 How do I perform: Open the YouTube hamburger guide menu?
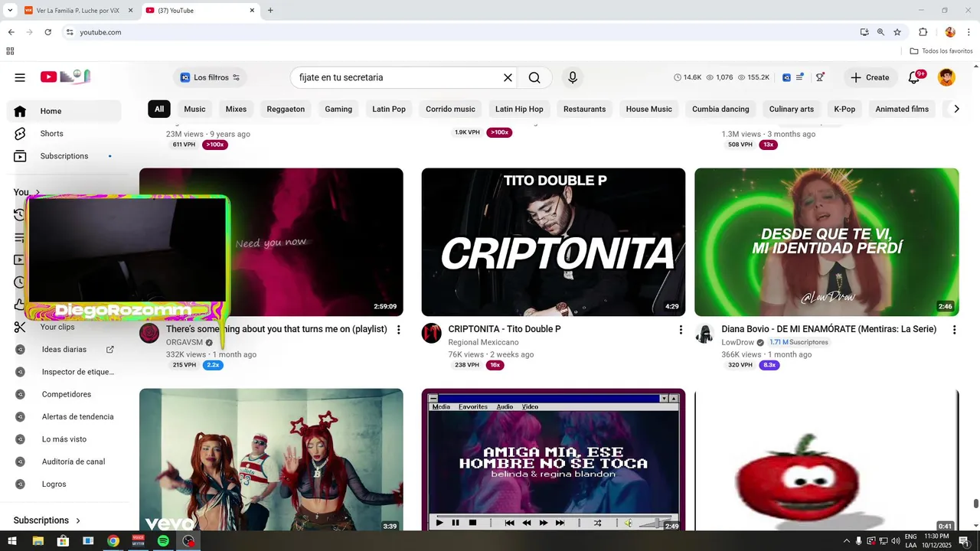pos(20,77)
